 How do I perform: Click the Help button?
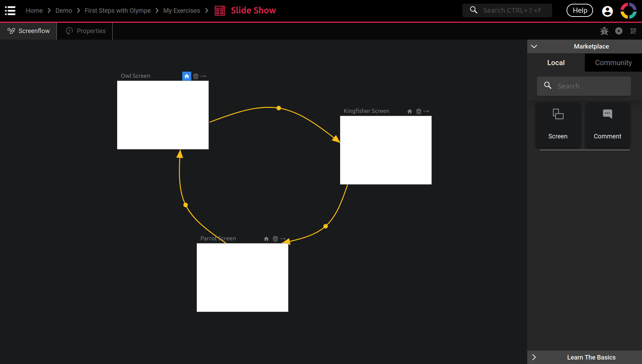click(x=580, y=10)
